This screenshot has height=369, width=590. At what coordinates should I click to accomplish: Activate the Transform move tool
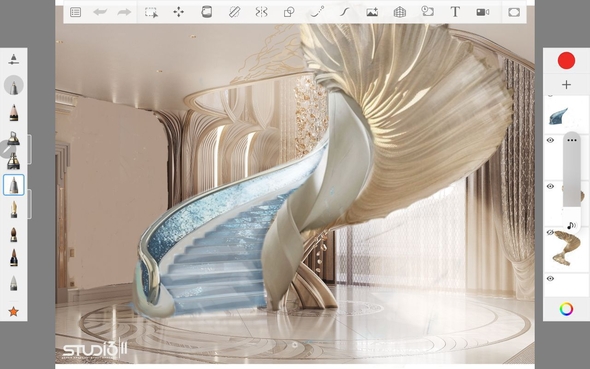pyautogui.click(x=179, y=12)
